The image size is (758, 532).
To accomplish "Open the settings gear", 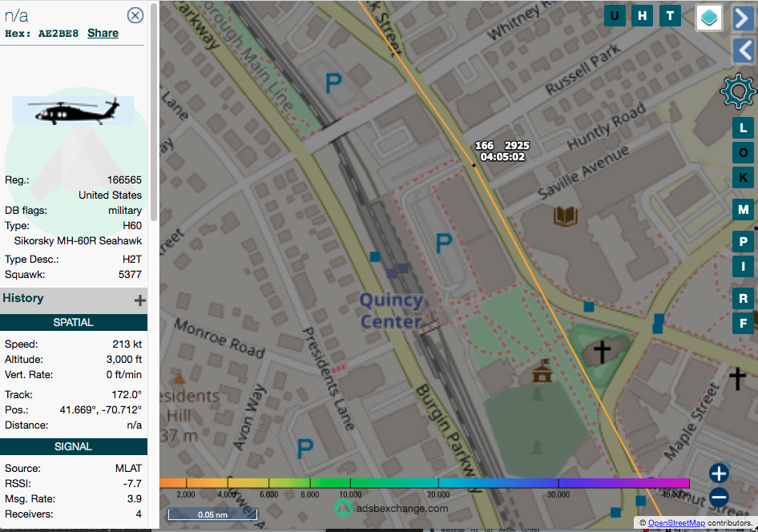I will click(x=738, y=91).
